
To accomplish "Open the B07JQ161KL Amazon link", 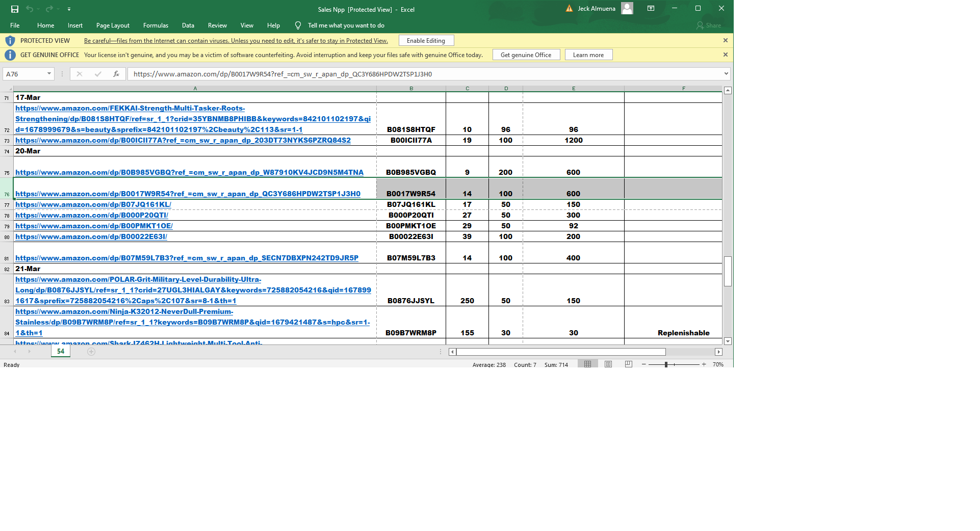I will (93, 204).
